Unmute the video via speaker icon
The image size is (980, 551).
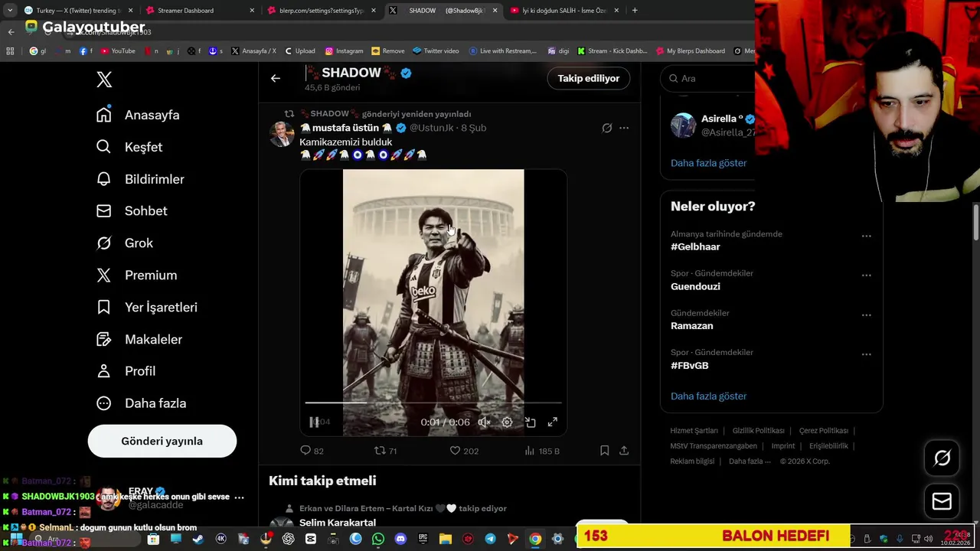[x=484, y=422]
